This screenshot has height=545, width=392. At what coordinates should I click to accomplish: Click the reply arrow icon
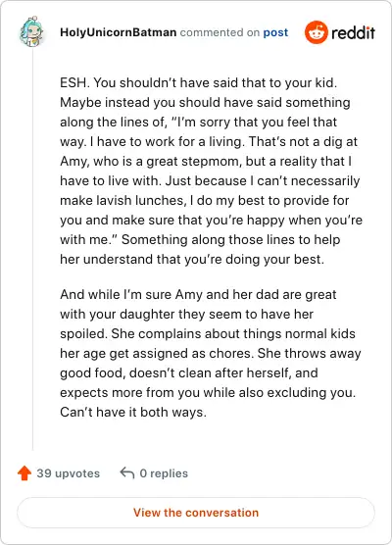(x=127, y=472)
